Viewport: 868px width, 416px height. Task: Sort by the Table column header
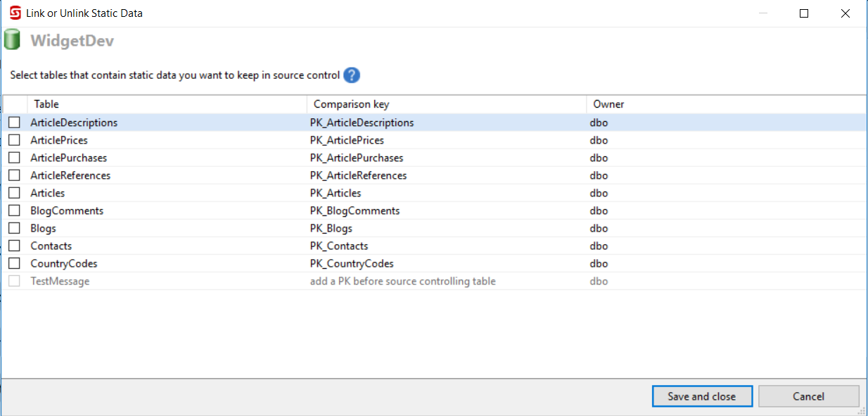(166, 104)
